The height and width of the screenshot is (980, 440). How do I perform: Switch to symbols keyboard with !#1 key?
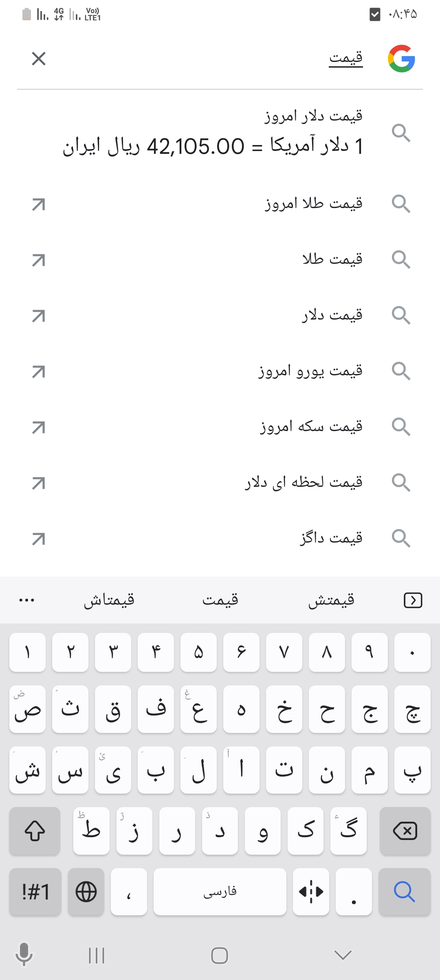pos(35,892)
